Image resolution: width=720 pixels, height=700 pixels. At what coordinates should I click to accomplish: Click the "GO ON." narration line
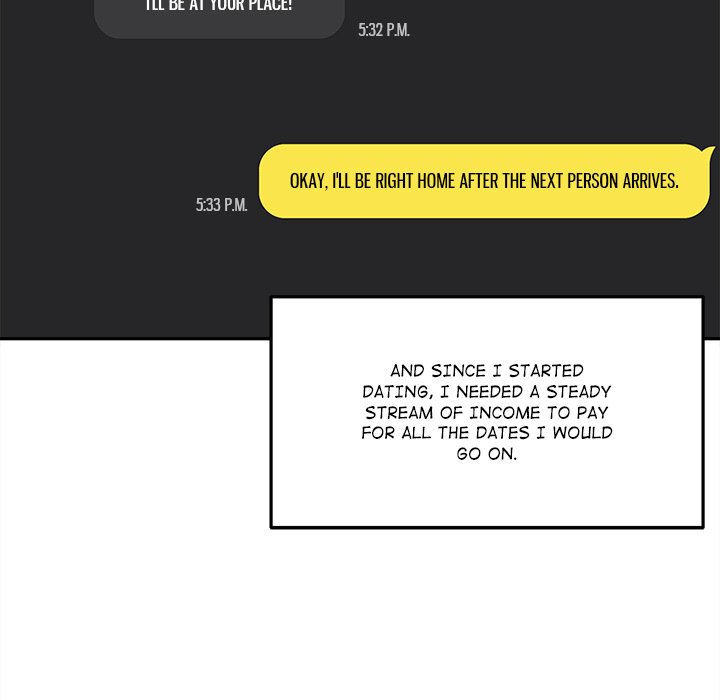click(487, 454)
